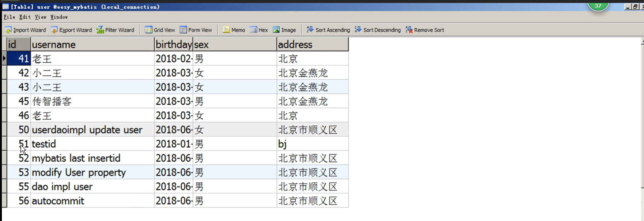Screen dimensions: 644x221
Task: Click the green 37 badge
Action: tap(598, 6)
